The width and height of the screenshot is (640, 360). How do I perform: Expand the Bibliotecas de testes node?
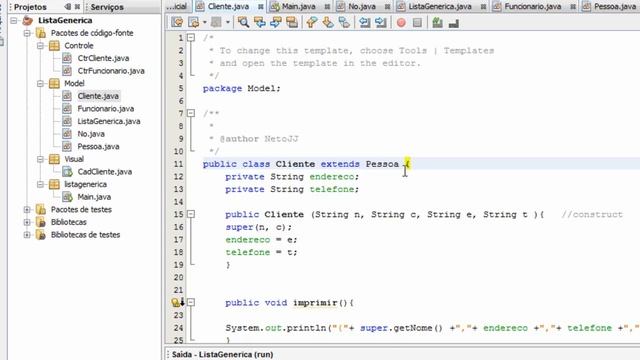tap(27, 235)
